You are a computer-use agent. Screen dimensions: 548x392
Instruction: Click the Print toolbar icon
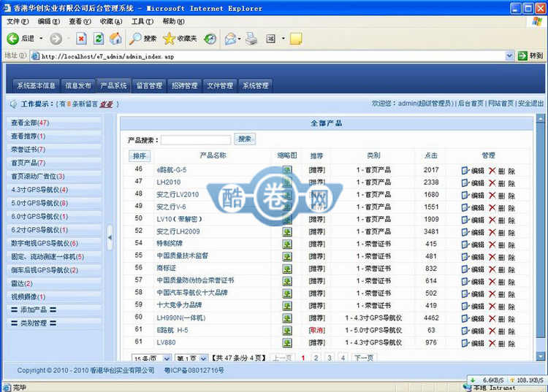pyautogui.click(x=251, y=39)
